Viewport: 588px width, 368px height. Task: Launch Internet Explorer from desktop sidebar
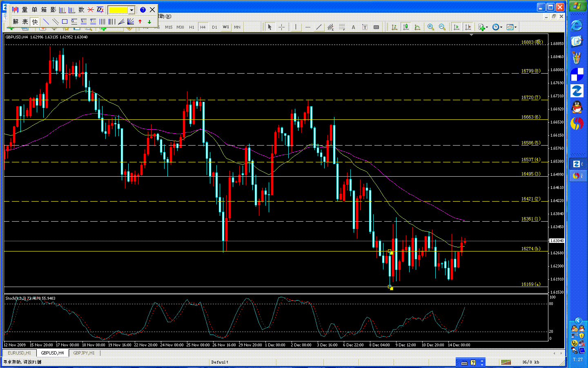coord(577,25)
